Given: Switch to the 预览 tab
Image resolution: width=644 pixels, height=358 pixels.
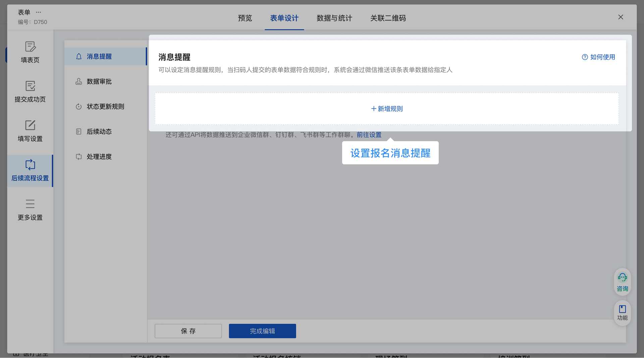Looking at the screenshot, I should (x=245, y=18).
